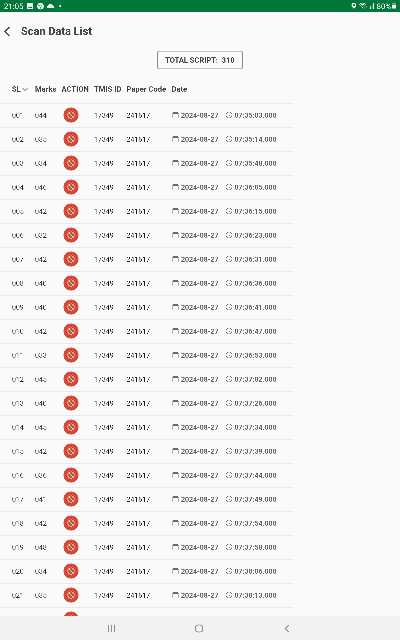Tap red action icon for time 07:37:34

pos(71,427)
